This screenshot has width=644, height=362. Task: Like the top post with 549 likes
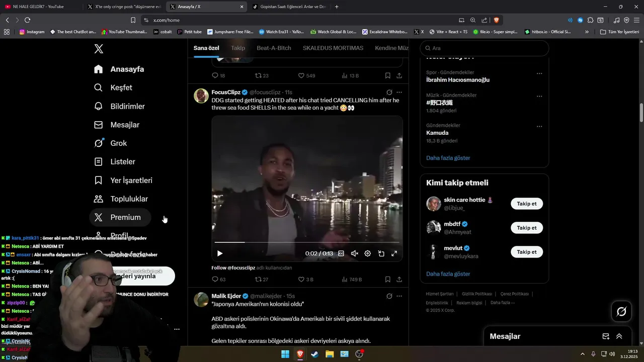(x=306, y=75)
